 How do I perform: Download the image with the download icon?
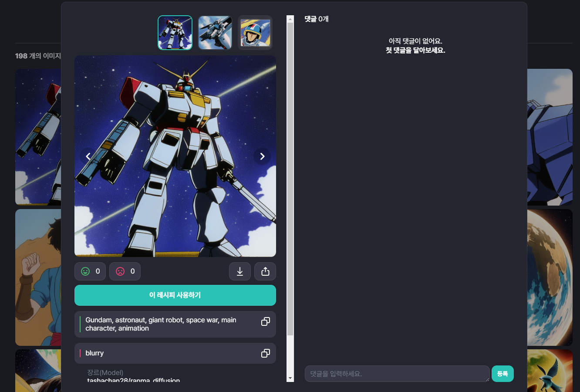point(240,271)
